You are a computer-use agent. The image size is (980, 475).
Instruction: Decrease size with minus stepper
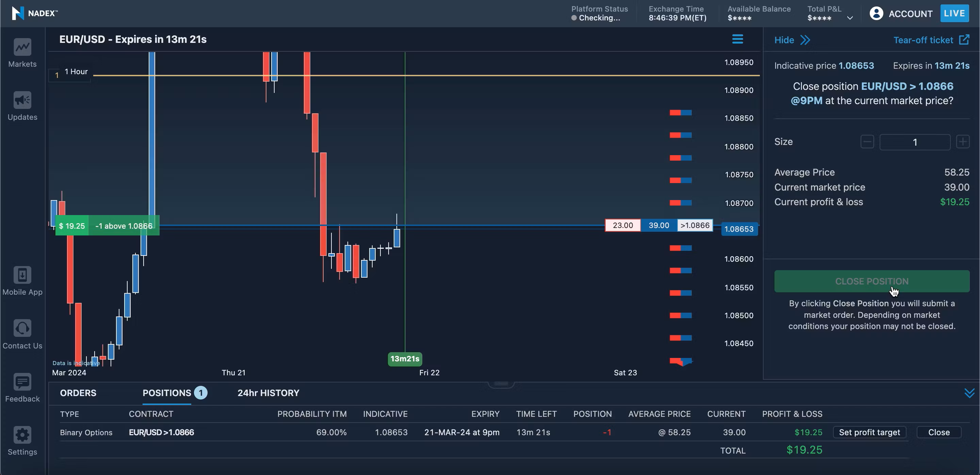click(x=867, y=142)
